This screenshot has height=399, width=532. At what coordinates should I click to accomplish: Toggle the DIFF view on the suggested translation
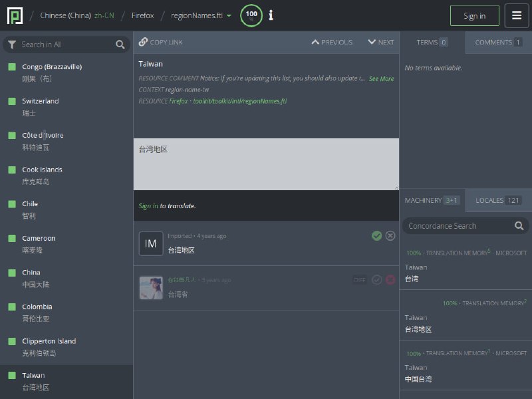pos(359,279)
